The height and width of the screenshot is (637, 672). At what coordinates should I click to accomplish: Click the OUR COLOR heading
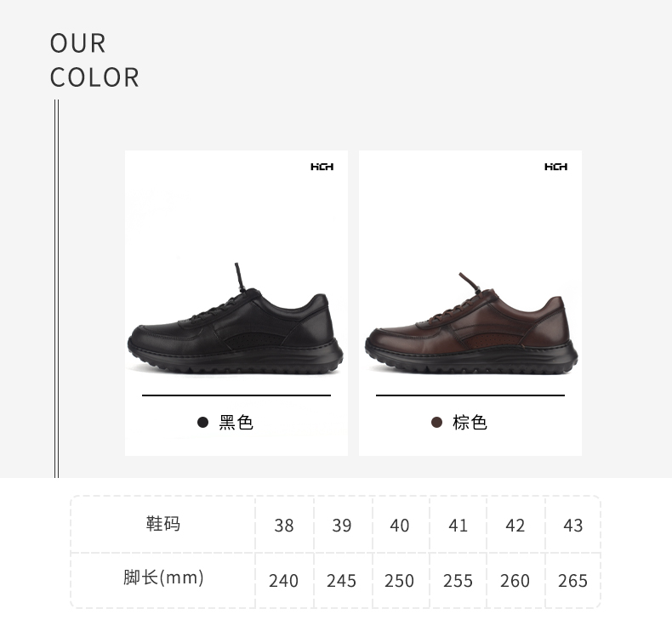pos(94,60)
